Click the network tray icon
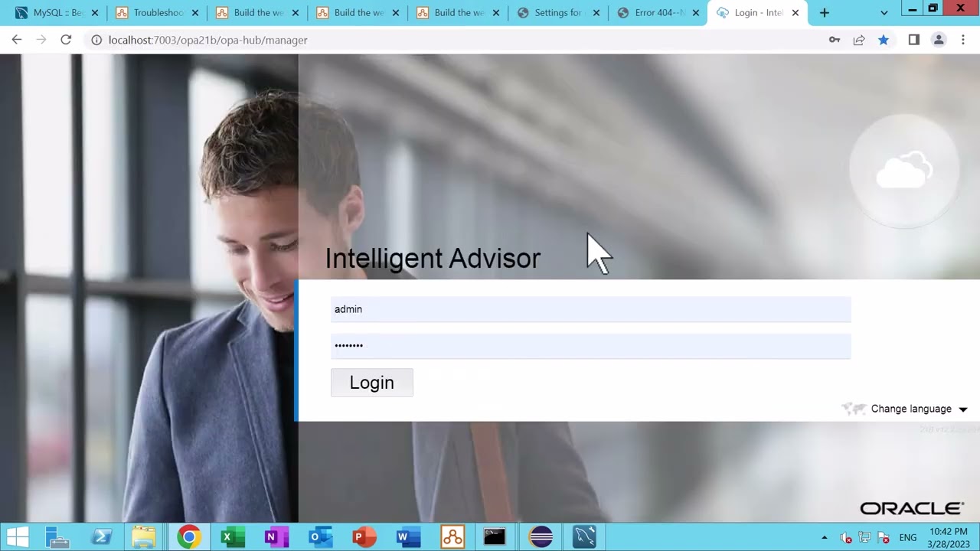Viewport: 980px width, 551px height. pos(864,537)
